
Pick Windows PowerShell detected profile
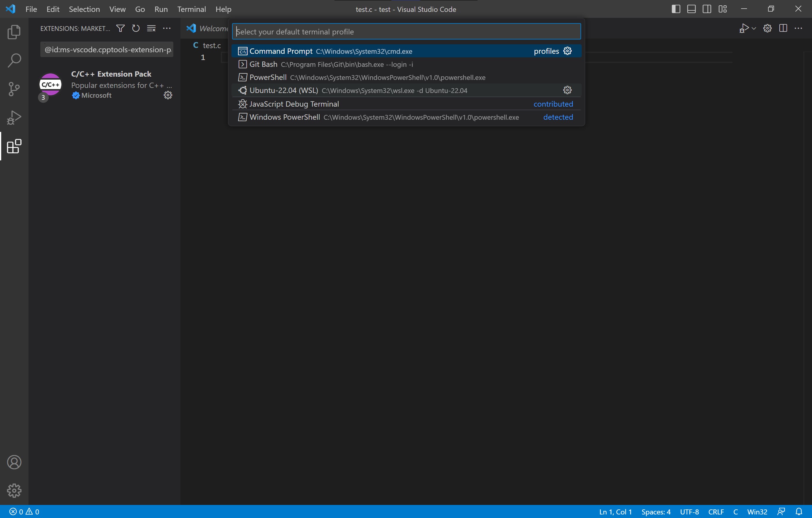406,117
